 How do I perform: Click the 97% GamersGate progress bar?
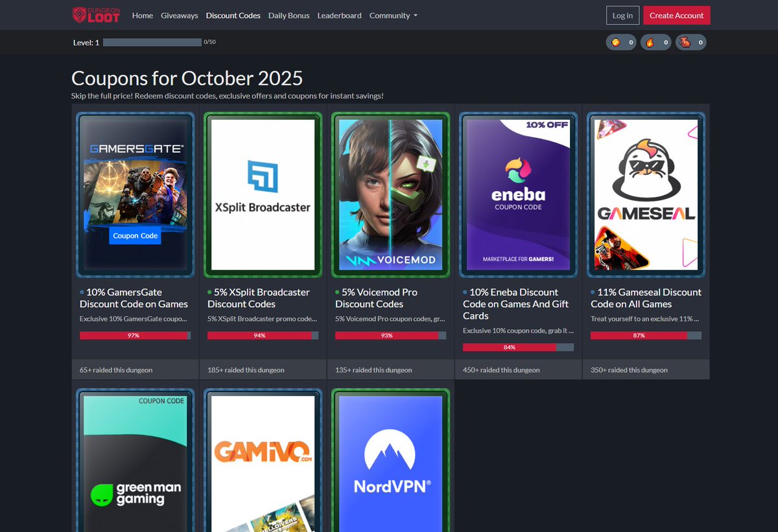click(136, 336)
